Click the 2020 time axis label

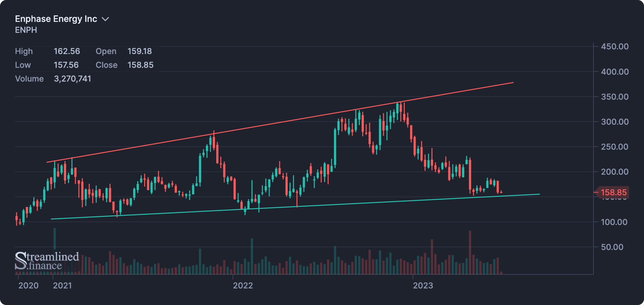[28, 285]
